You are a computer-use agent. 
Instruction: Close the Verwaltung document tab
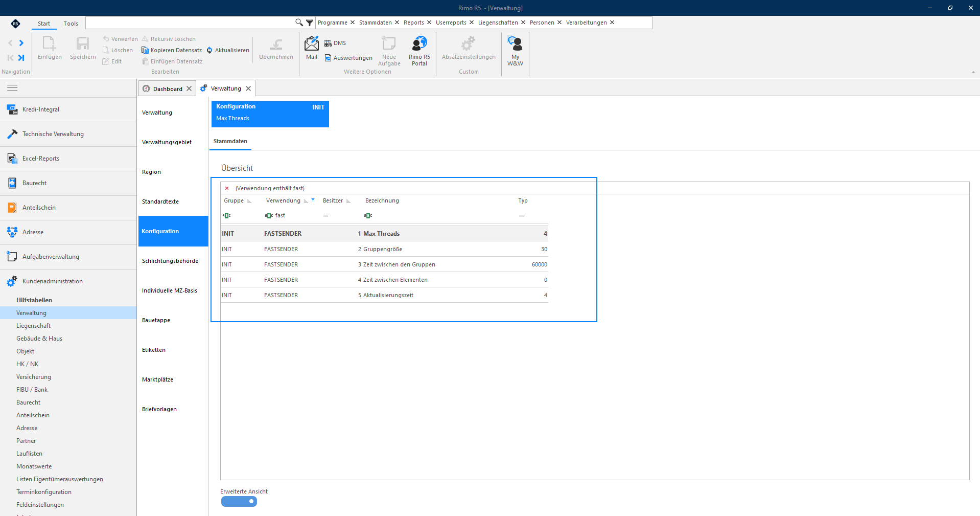pyautogui.click(x=248, y=88)
